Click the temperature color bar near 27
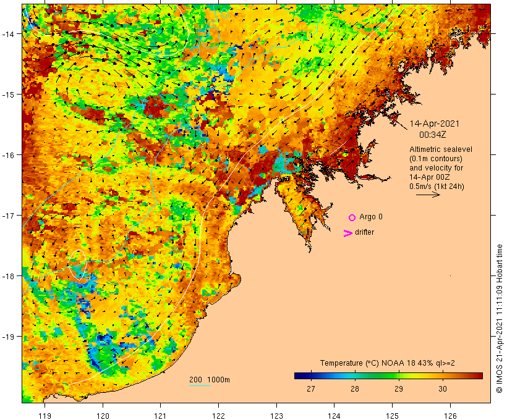 point(311,376)
